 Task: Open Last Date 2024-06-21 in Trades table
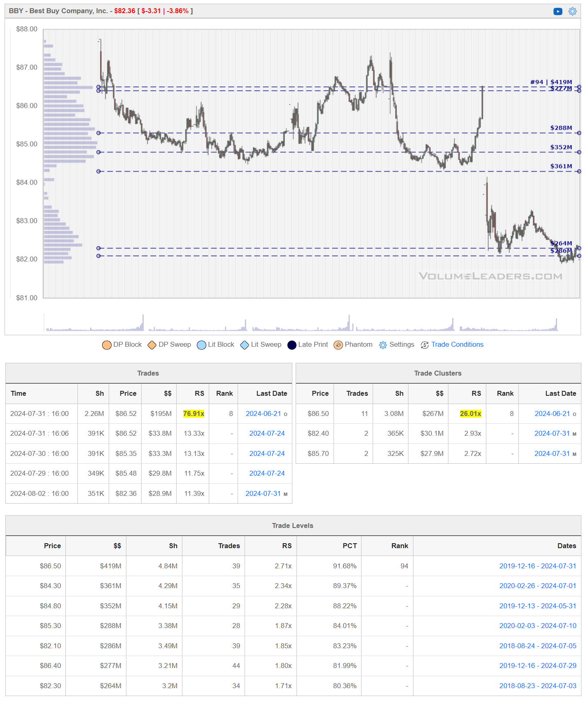[264, 413]
